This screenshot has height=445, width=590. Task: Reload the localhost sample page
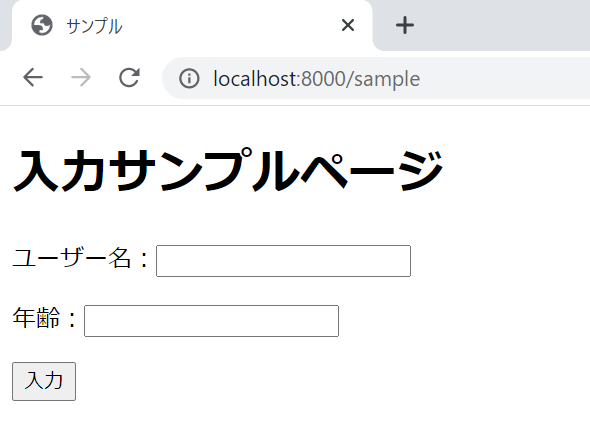[129, 78]
